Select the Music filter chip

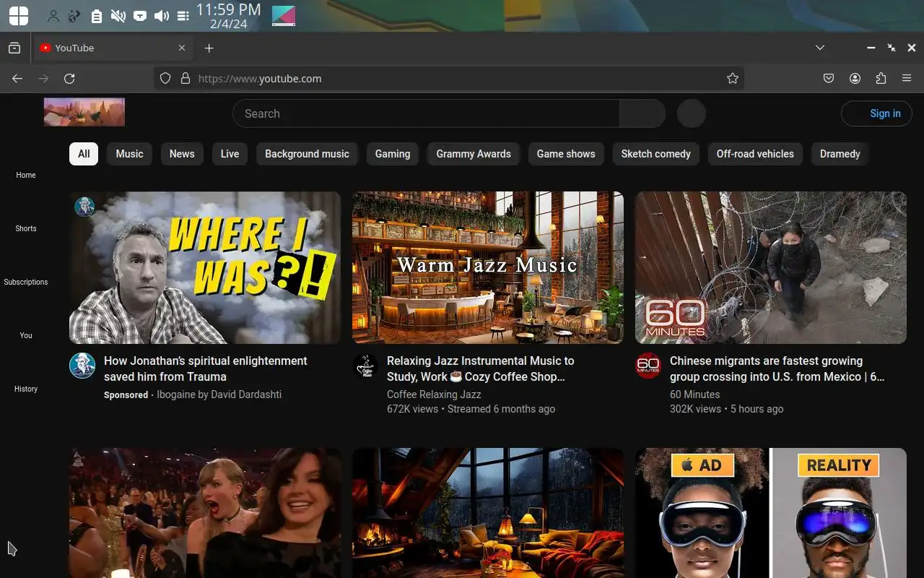(x=129, y=154)
